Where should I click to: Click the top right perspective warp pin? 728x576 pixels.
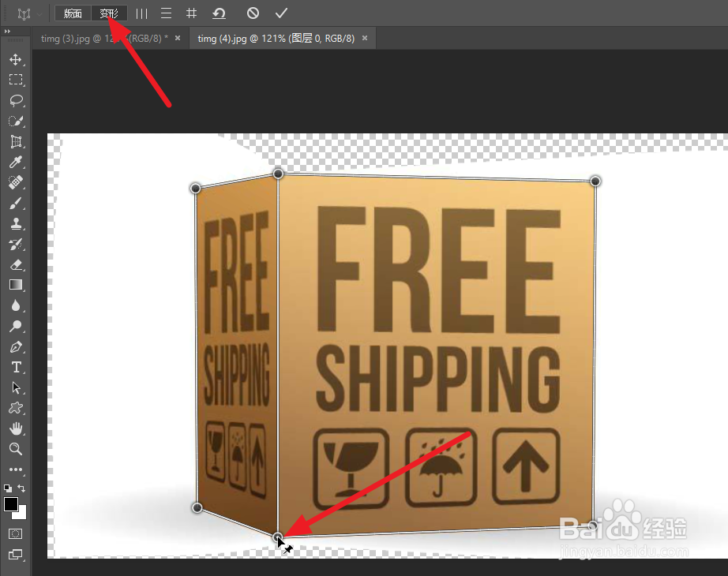(595, 181)
